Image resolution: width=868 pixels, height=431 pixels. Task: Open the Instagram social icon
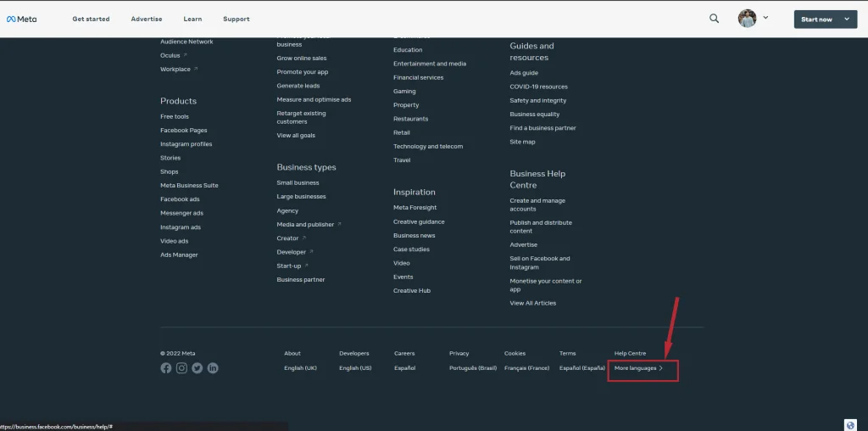coord(181,368)
